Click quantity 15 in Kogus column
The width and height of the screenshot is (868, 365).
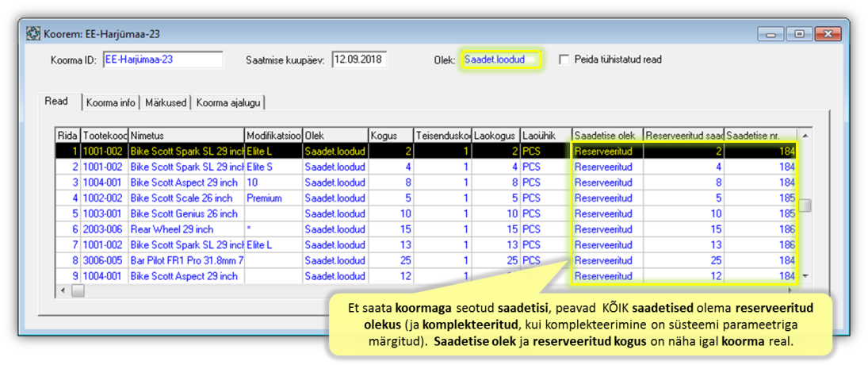(392, 229)
